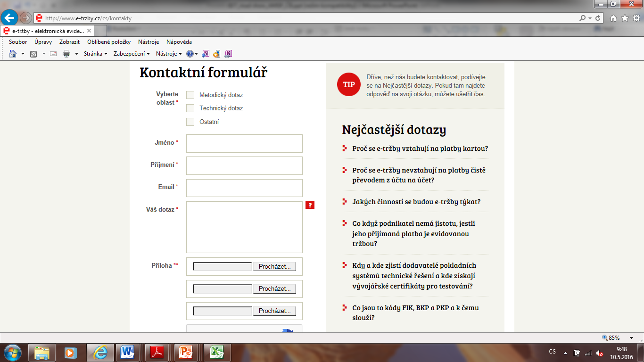Click the OneNote linked notes icon
The width and height of the screenshot is (644, 362).
coord(229,54)
